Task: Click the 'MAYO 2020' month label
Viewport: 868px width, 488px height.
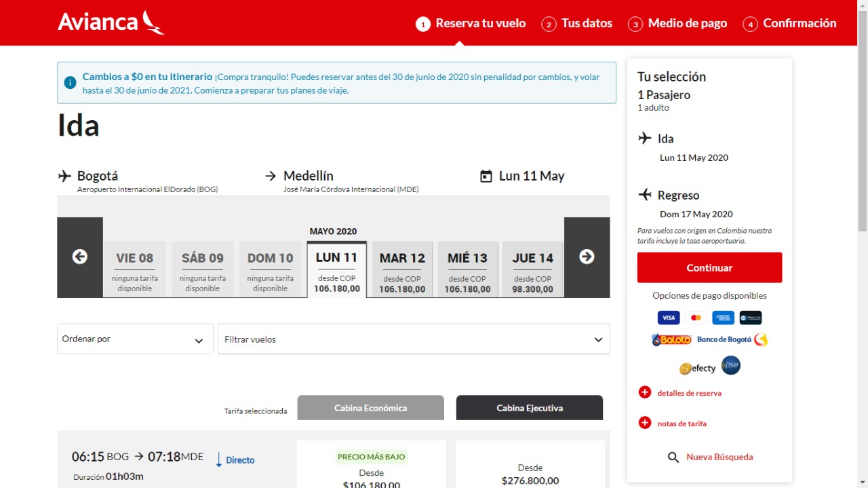Action: [x=333, y=231]
